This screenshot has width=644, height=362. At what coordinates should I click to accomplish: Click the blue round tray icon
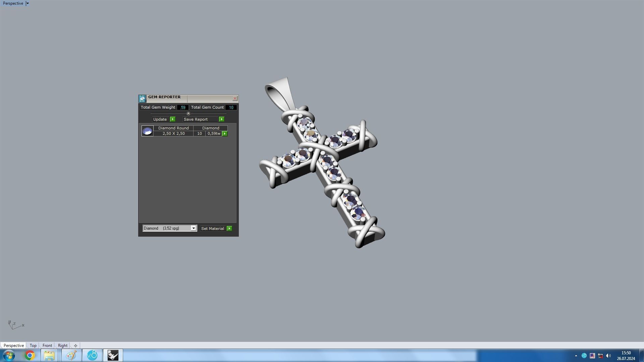(x=584, y=356)
